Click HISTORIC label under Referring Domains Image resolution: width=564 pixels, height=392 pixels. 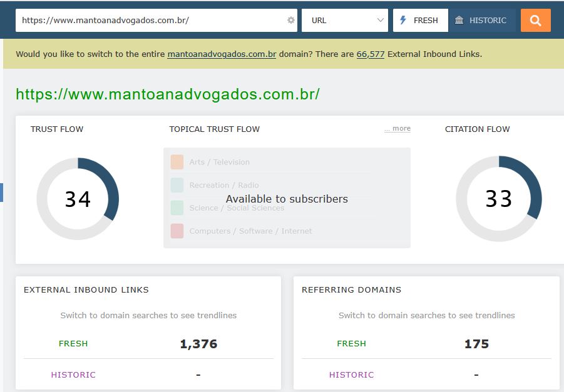coord(351,375)
